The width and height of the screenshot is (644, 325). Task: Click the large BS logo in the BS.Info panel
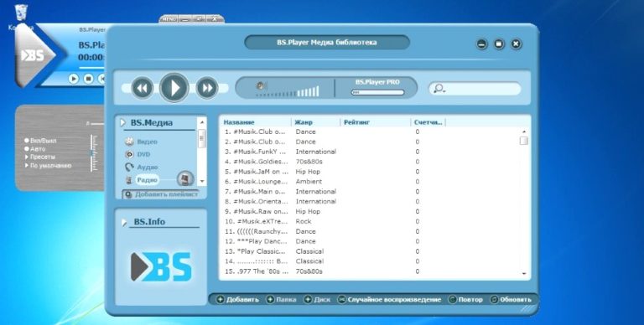pos(161,266)
